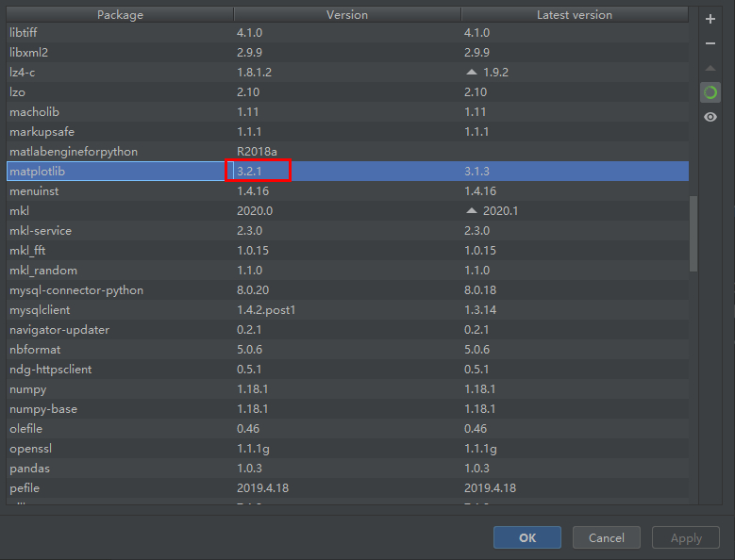Click installed version 1.0.3 of pandas

249,469
